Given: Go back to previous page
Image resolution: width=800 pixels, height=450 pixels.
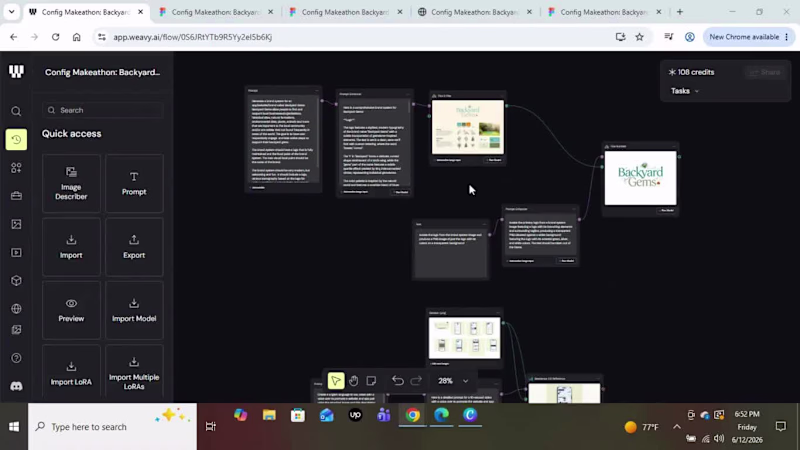Looking at the screenshot, I should 13,37.
